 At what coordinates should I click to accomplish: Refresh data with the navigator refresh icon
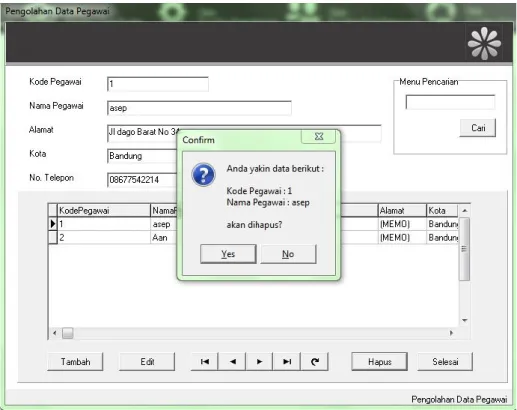[x=315, y=362]
